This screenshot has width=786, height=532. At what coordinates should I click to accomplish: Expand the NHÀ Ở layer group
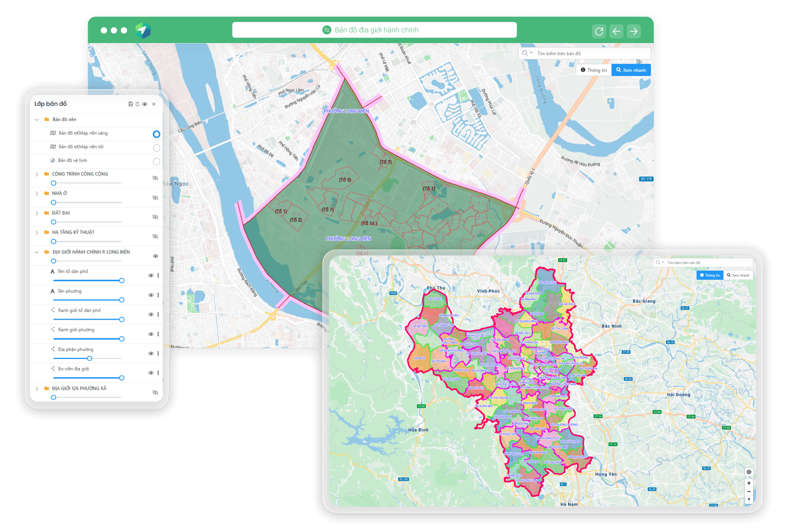coord(37,193)
